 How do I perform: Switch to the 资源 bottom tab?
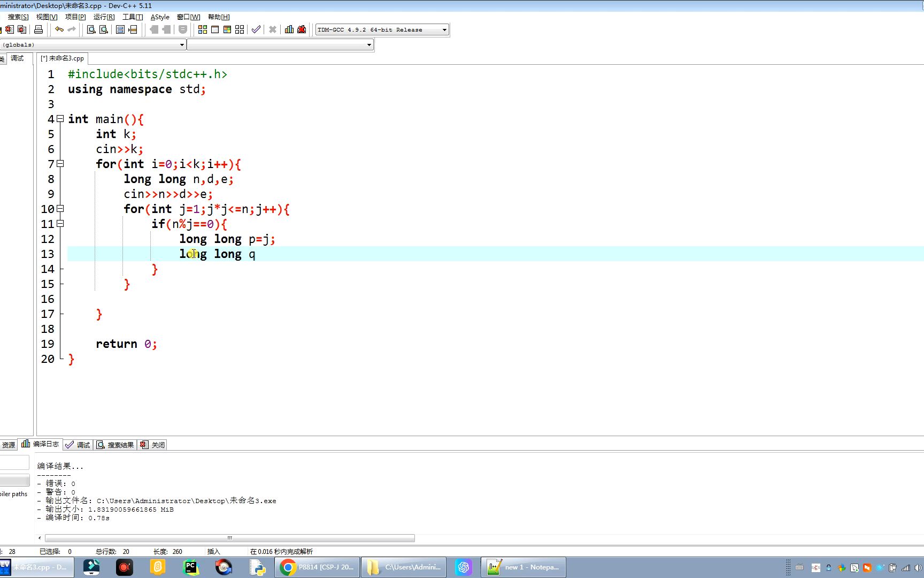[9, 445]
